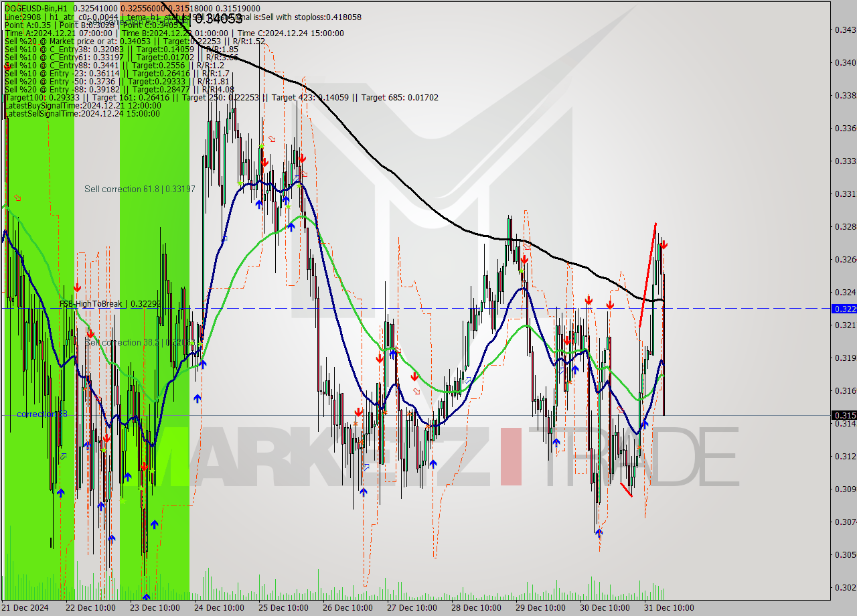857x616 pixels.
Task: Click the 0.326 price axis label
Action: (x=845, y=259)
